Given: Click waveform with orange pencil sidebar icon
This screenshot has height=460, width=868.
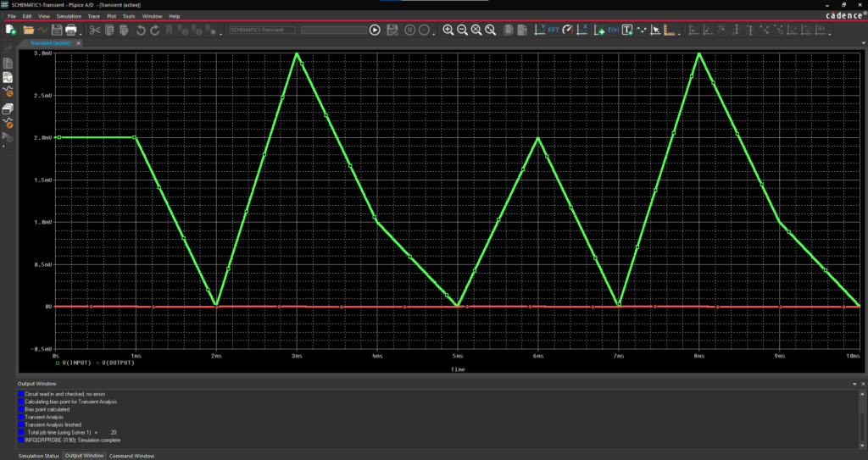Looking at the screenshot, I should point(8,122).
